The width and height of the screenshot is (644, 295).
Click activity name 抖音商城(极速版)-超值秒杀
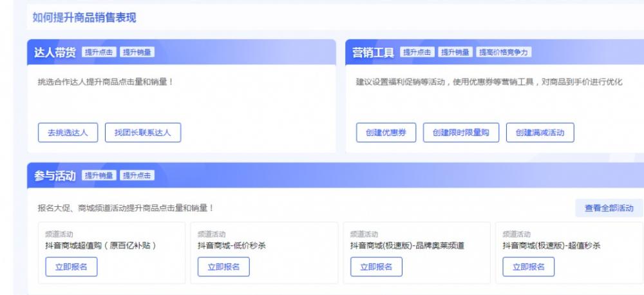[x=552, y=245]
